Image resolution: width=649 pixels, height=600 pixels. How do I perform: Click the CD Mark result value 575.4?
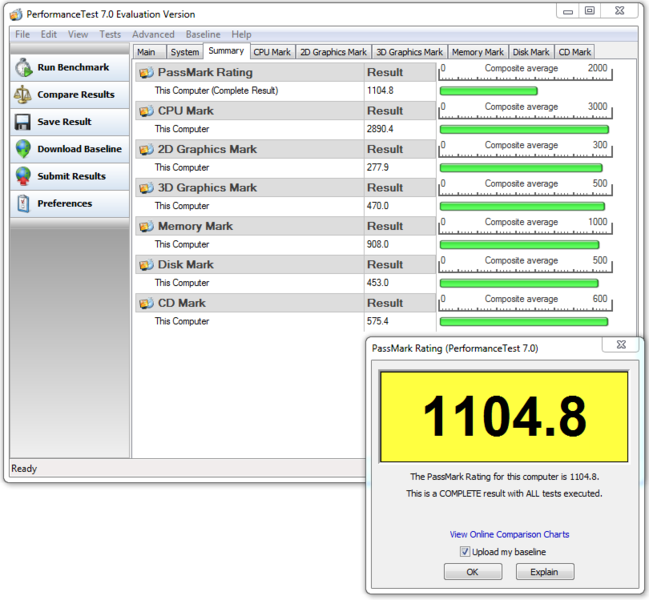tap(377, 322)
